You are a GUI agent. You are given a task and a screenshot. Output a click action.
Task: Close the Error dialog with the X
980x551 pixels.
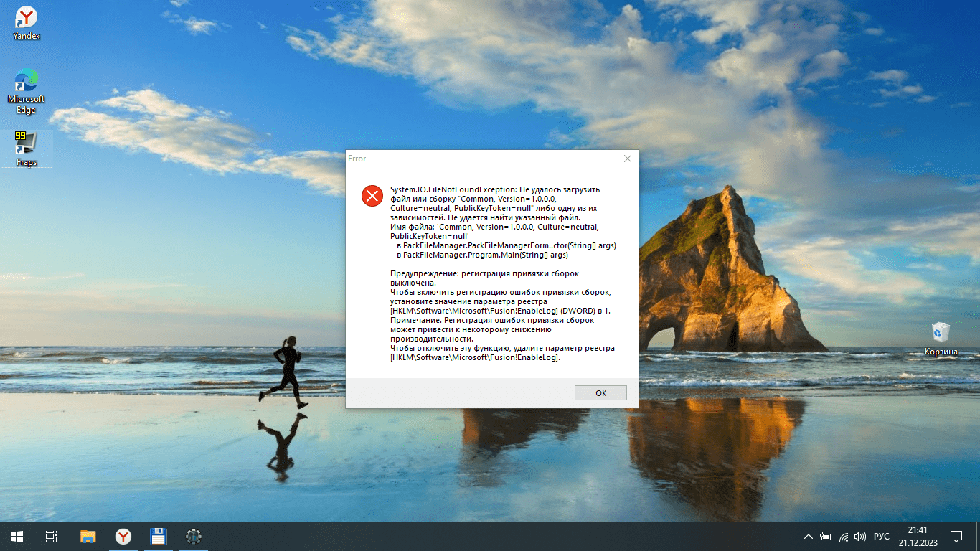[x=627, y=159]
